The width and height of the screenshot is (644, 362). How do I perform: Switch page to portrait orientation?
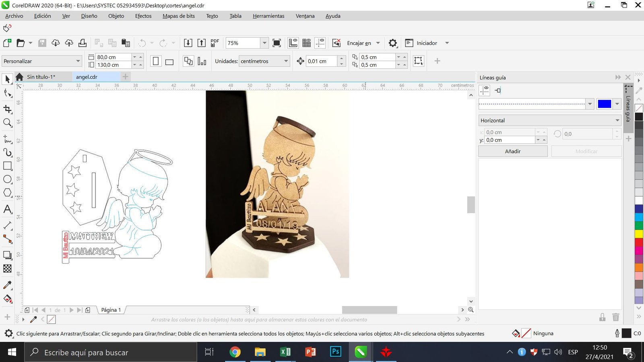click(156, 61)
